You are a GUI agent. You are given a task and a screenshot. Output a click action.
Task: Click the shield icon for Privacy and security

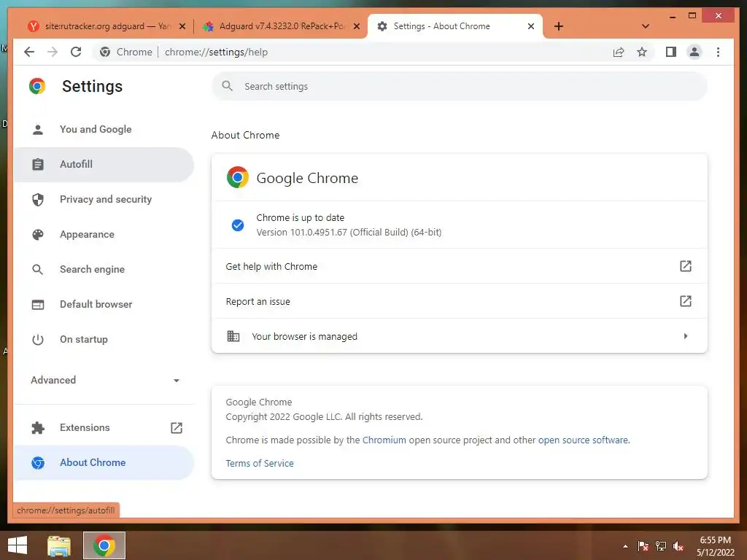click(x=38, y=200)
